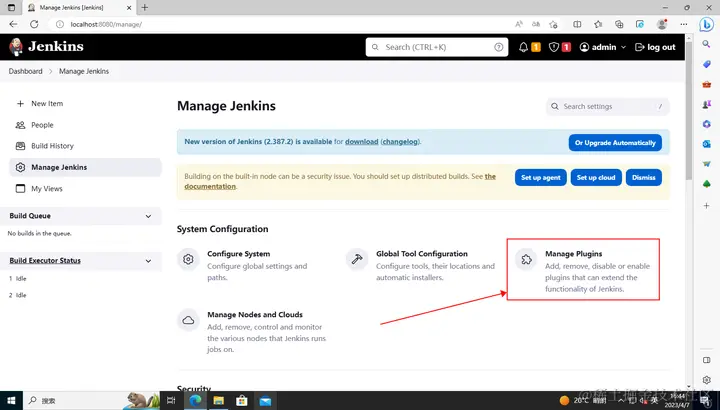
Task: Open a new browser tab
Action: point(145,7)
